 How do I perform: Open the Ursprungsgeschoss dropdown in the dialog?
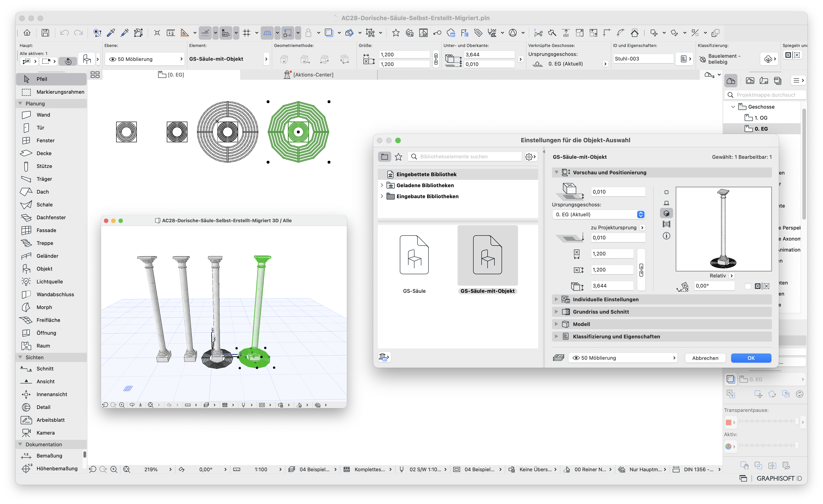pyautogui.click(x=598, y=214)
